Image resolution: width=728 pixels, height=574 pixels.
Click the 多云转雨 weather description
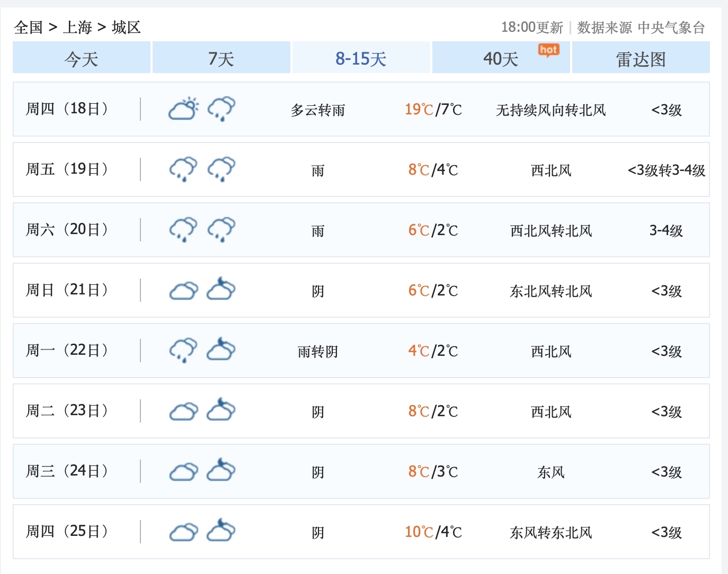point(318,110)
